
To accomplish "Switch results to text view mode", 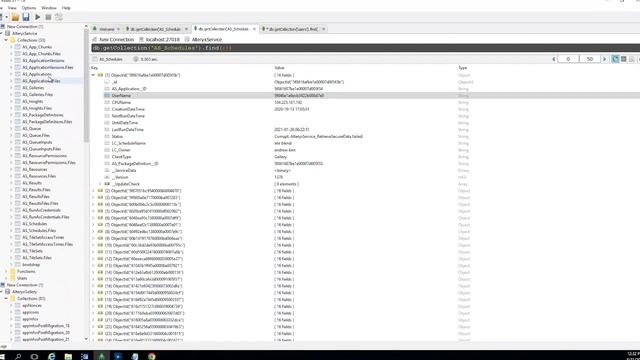I will point(631,59).
